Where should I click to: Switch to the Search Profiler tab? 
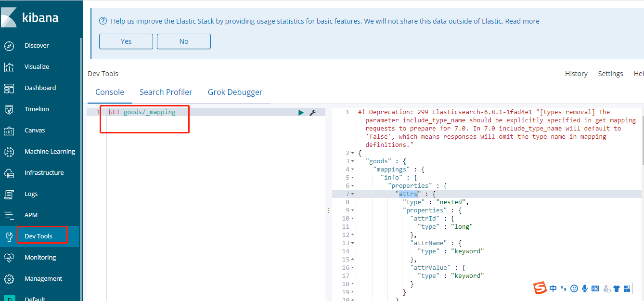click(166, 92)
